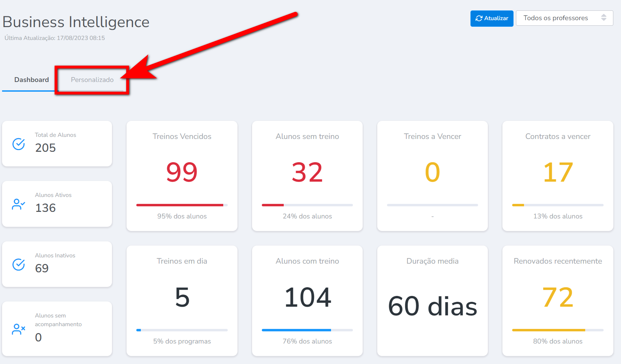
Task: Click the yellow progress bar under Renovados recentemente
Action: pos(548,330)
